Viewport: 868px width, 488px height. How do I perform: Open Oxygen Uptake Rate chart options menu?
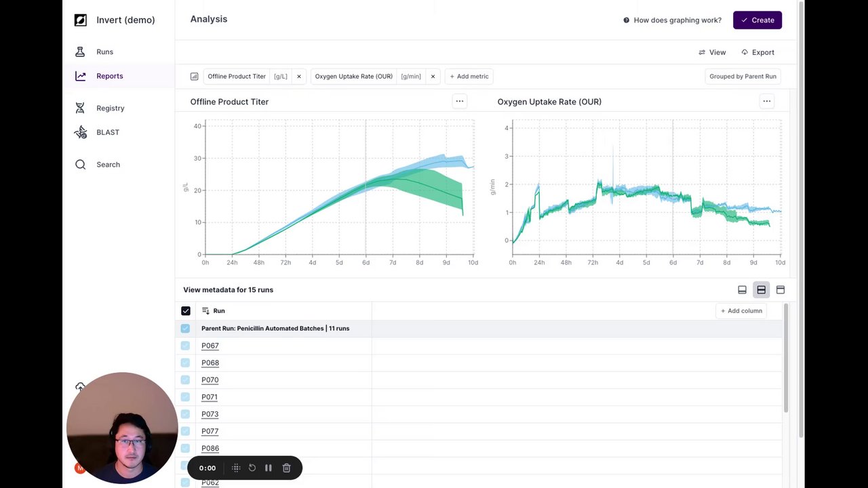tap(767, 102)
